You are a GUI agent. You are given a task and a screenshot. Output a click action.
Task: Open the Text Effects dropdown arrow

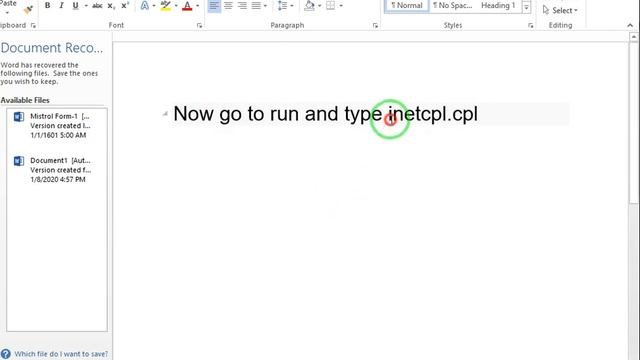point(154,6)
